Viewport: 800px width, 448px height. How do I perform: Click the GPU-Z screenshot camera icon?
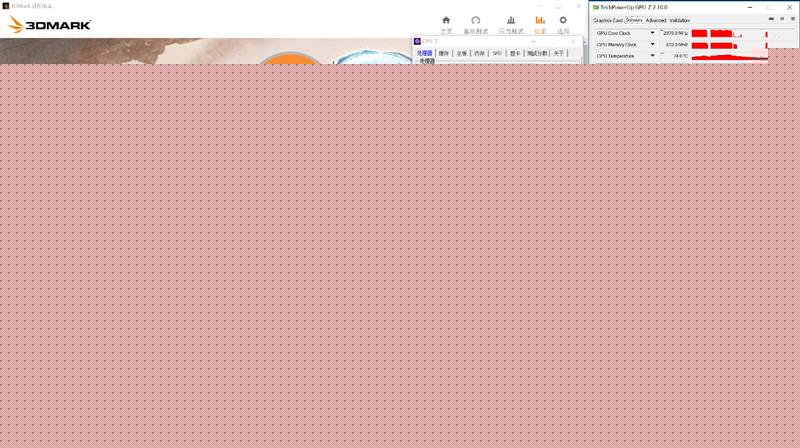771,19
